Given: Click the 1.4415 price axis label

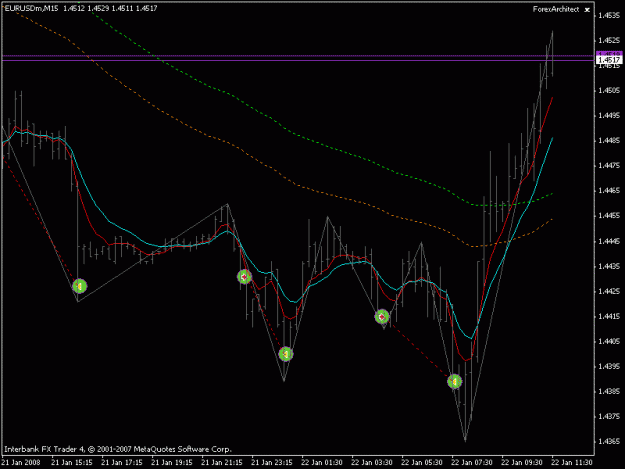Looking at the screenshot, I should click(x=609, y=316).
